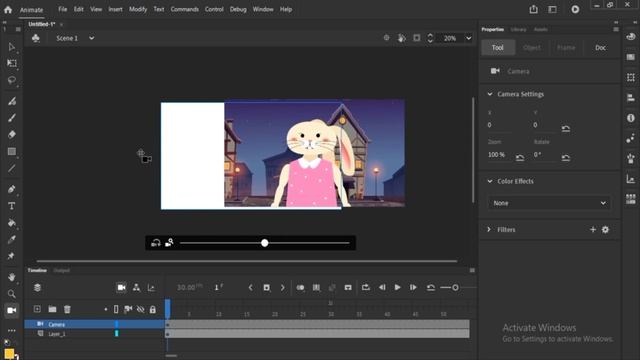
Task: Switch to the Doc properties tab
Action: pos(600,48)
